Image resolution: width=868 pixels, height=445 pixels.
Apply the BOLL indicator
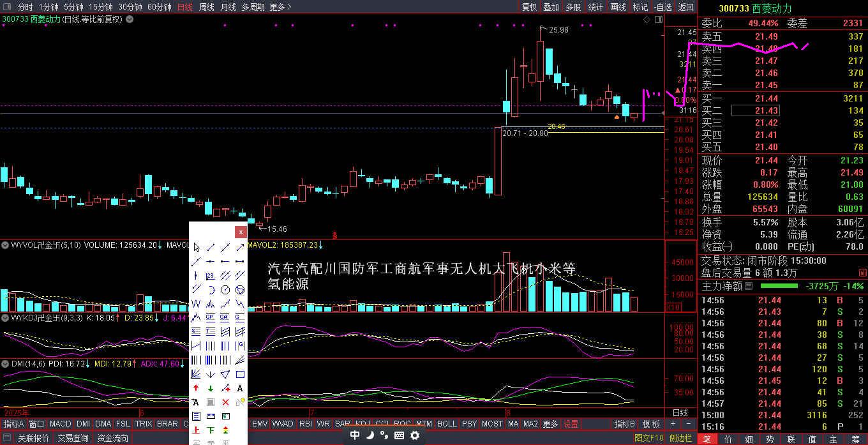[x=447, y=424]
